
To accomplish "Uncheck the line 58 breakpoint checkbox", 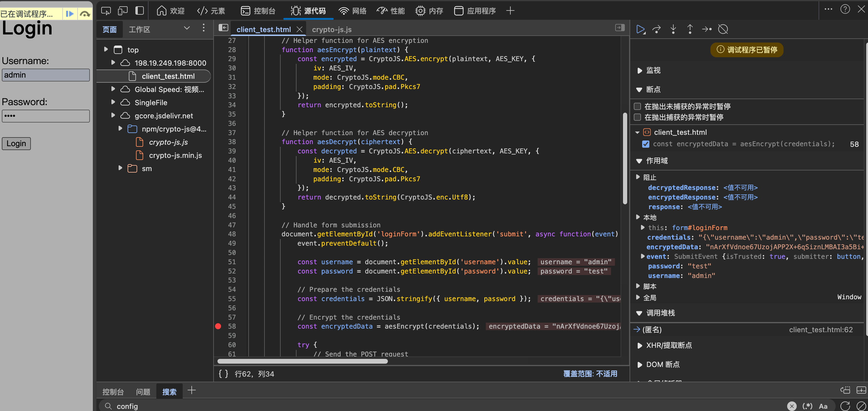I will (x=646, y=144).
